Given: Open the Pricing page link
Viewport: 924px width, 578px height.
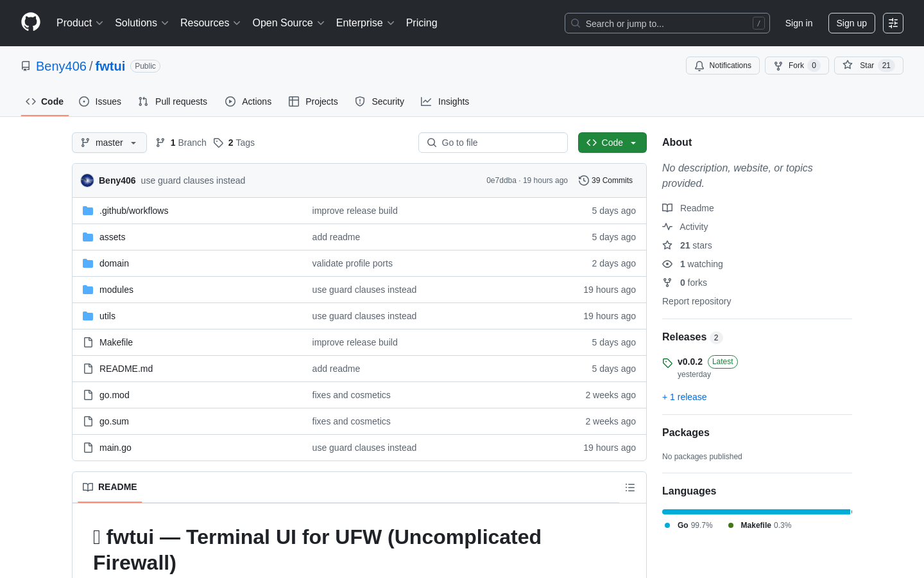Looking at the screenshot, I should [422, 23].
